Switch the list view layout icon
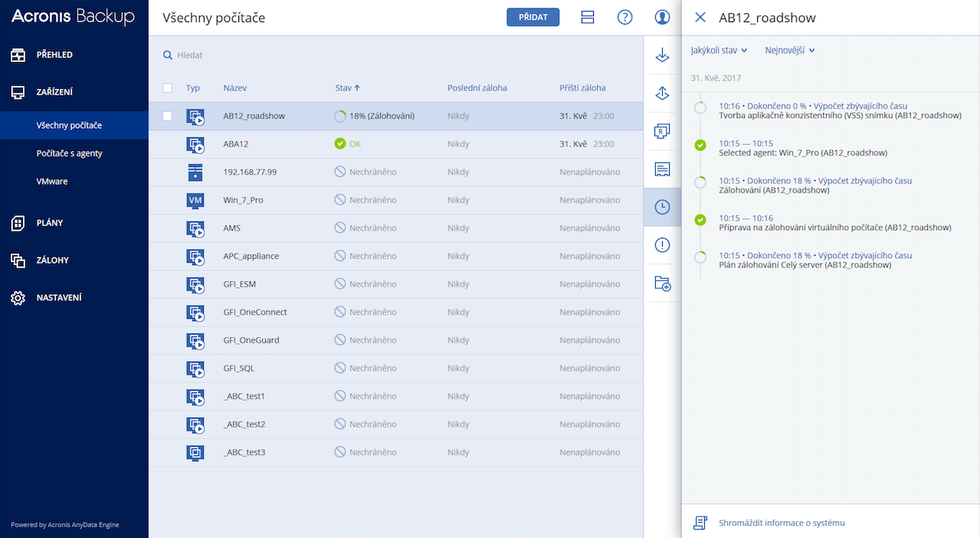Screen dimensions: 980x538 click(588, 17)
